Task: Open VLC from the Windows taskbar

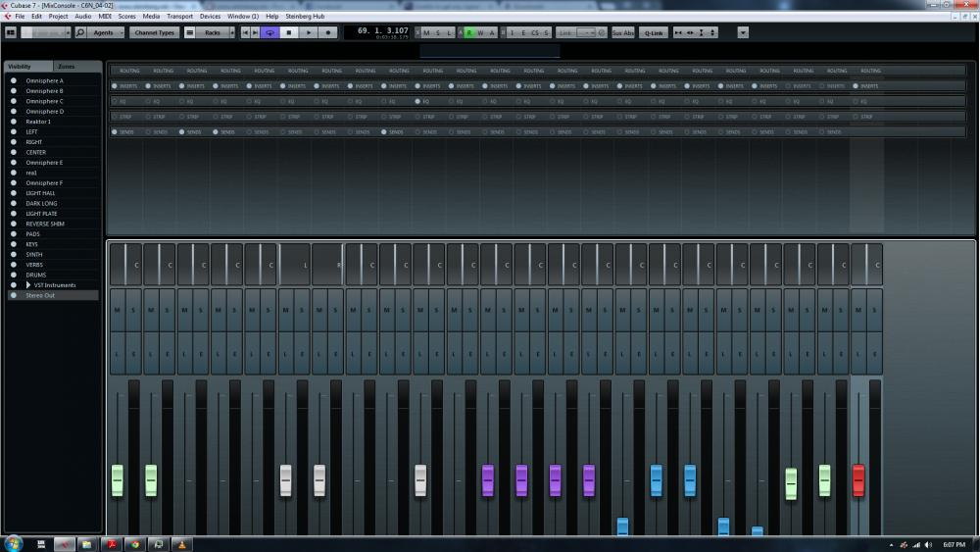Action: tap(181, 543)
